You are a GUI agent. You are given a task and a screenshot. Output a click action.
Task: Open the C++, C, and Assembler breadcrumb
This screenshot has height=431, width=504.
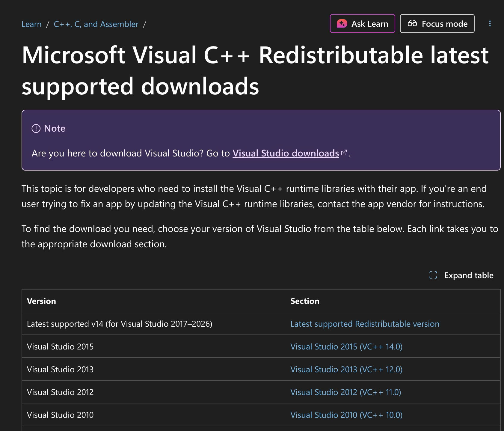click(96, 24)
